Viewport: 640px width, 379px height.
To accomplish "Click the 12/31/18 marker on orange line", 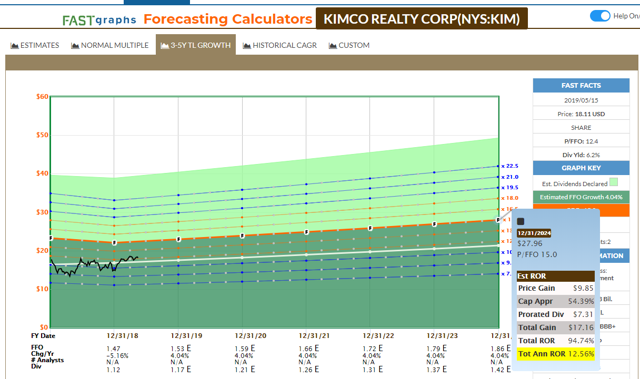I will click(114, 243).
